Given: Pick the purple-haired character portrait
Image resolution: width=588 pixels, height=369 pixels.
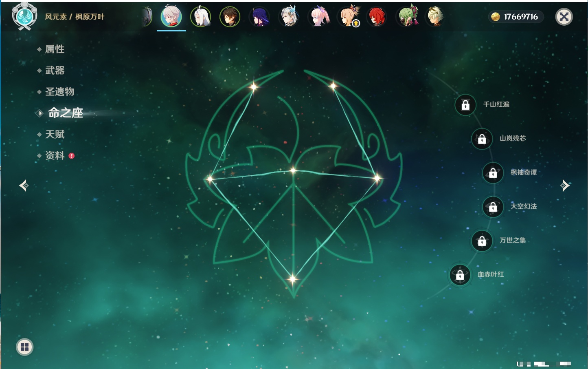Looking at the screenshot, I should point(259,17).
